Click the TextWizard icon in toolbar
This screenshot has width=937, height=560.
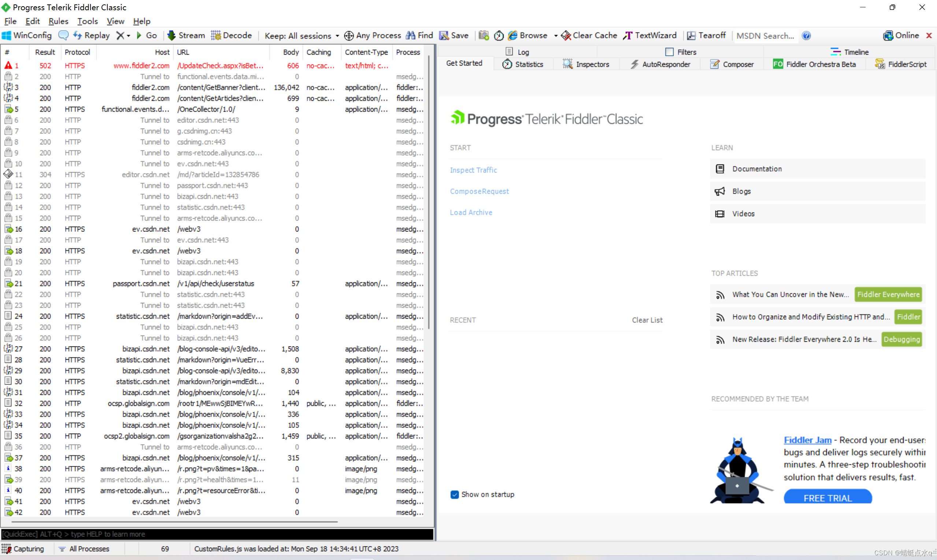[627, 35]
